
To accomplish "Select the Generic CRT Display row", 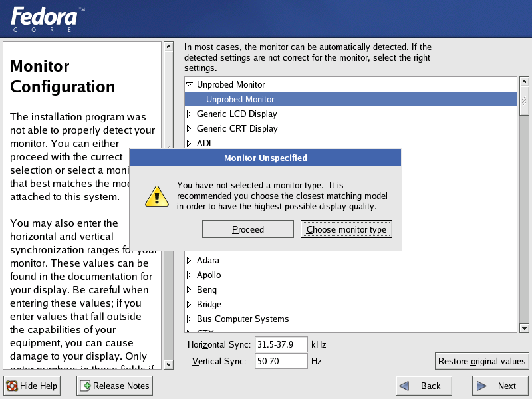I will coord(351,128).
